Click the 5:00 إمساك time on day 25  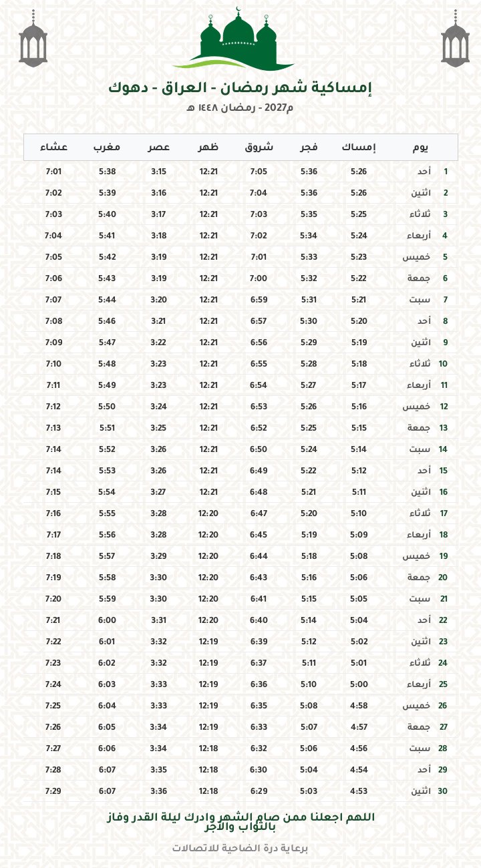coord(359,684)
